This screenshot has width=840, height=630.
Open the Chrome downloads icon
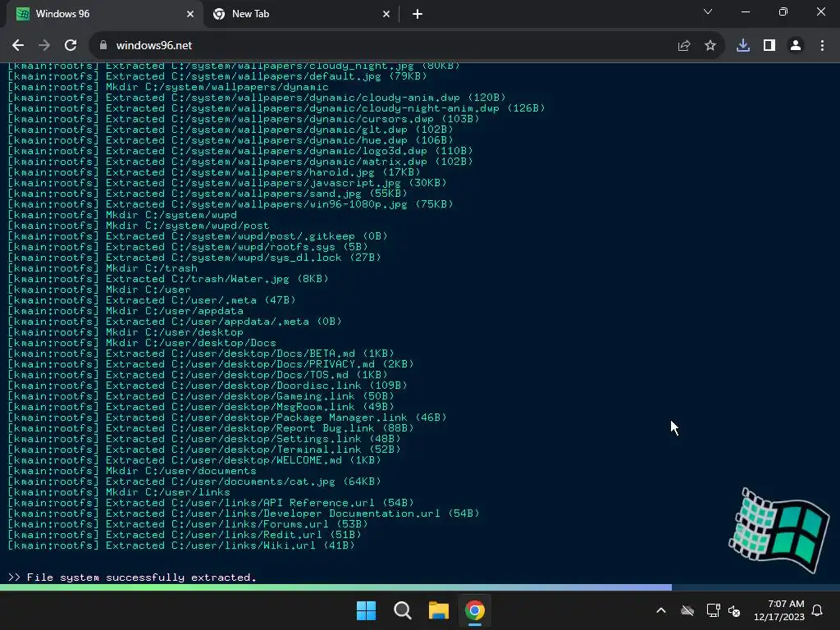coord(743,46)
